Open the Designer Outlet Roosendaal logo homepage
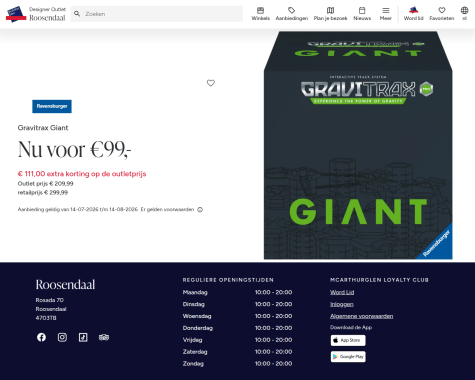 click(36, 14)
